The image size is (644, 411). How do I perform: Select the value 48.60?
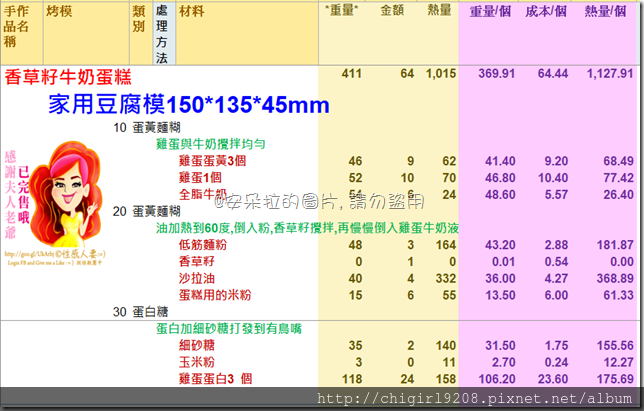(x=500, y=195)
